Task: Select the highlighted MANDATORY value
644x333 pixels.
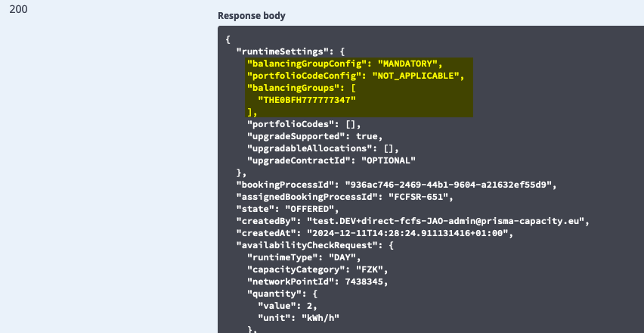Action: (x=409, y=64)
